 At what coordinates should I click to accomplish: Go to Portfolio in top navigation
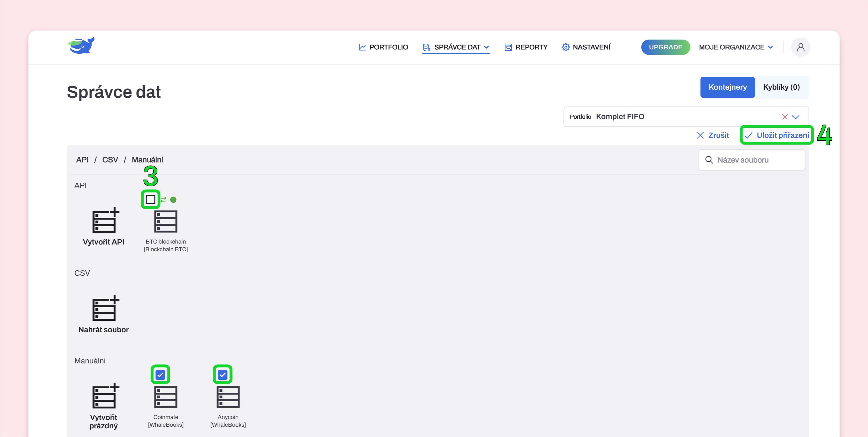coord(383,47)
